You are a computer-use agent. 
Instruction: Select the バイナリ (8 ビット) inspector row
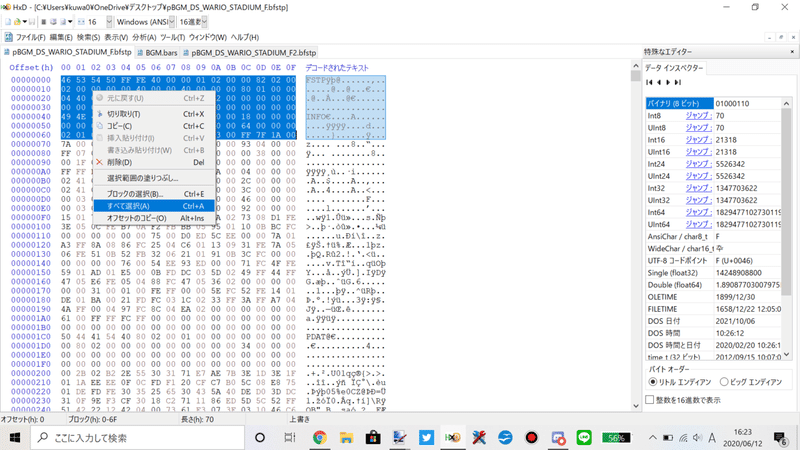point(713,104)
